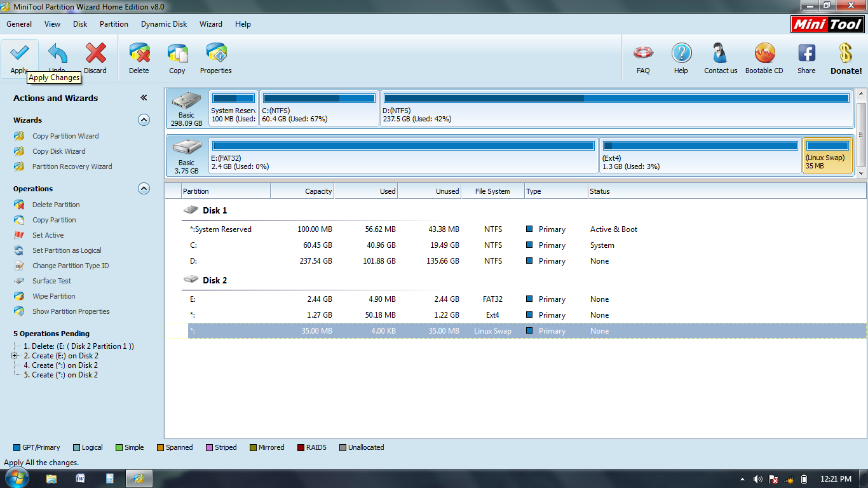Sort by the File System column header

click(x=493, y=191)
